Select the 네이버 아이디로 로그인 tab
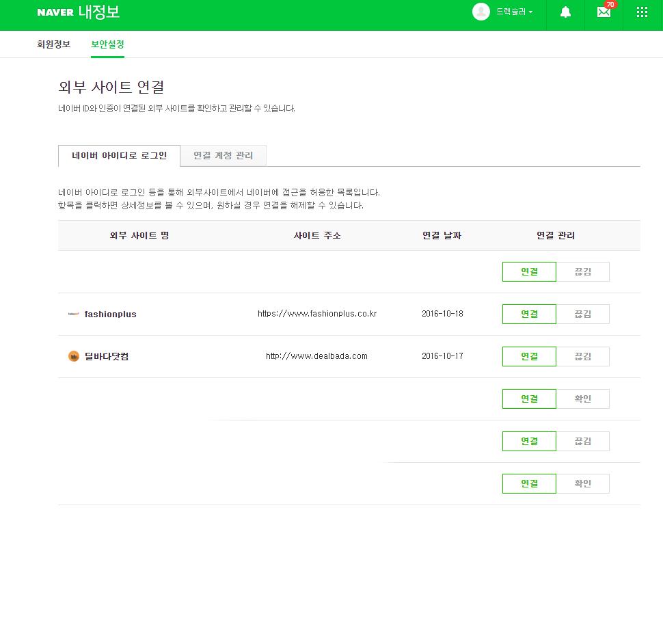This screenshot has height=644, width=663. click(119, 156)
